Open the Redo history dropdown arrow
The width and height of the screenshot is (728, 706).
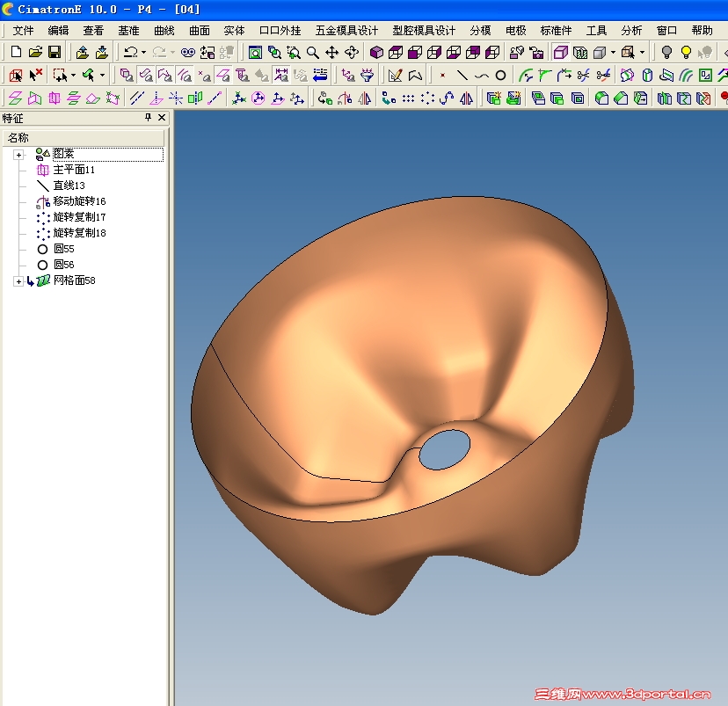(172, 53)
